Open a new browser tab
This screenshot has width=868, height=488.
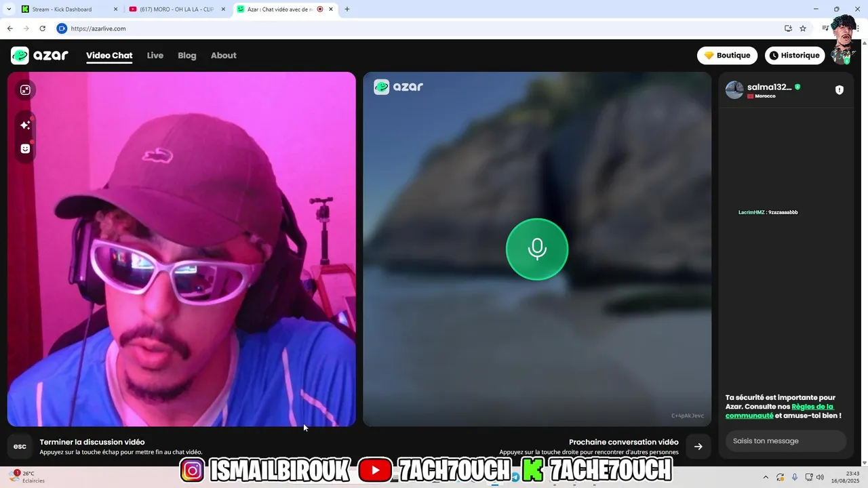point(347,9)
